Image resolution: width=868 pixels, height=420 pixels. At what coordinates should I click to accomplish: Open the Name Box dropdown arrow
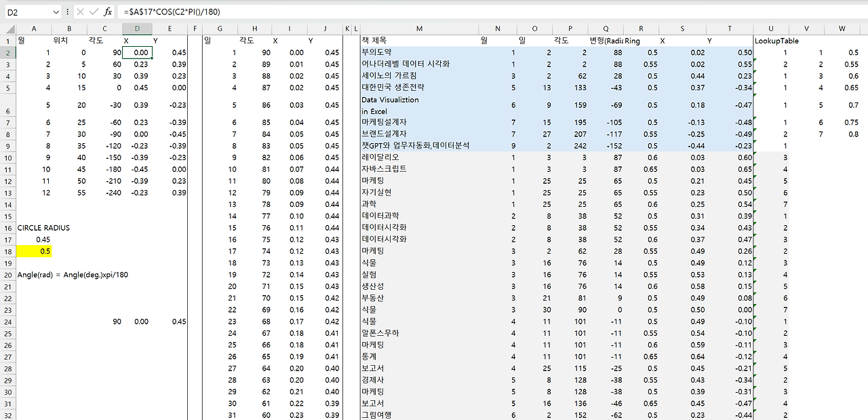[56, 12]
